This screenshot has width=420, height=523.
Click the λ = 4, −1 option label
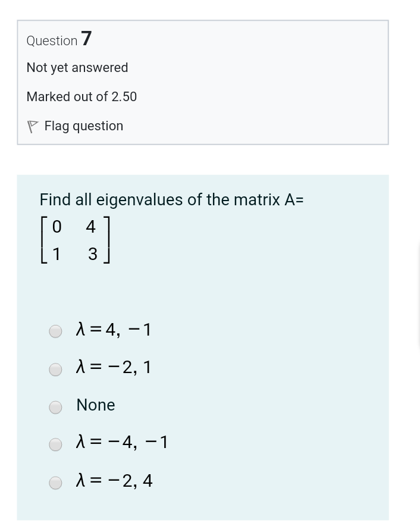(x=113, y=329)
